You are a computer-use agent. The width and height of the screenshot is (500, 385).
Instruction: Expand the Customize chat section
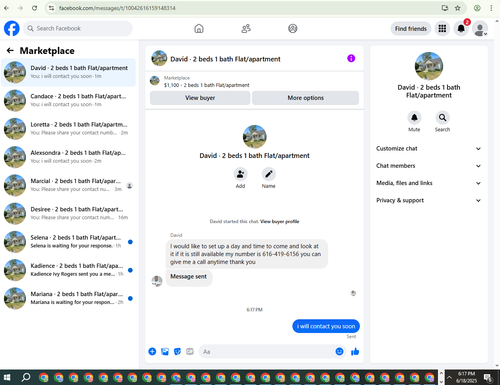coord(429,149)
